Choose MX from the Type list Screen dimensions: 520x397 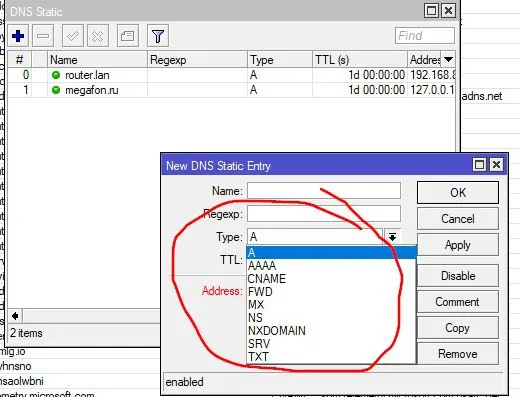(x=331, y=304)
